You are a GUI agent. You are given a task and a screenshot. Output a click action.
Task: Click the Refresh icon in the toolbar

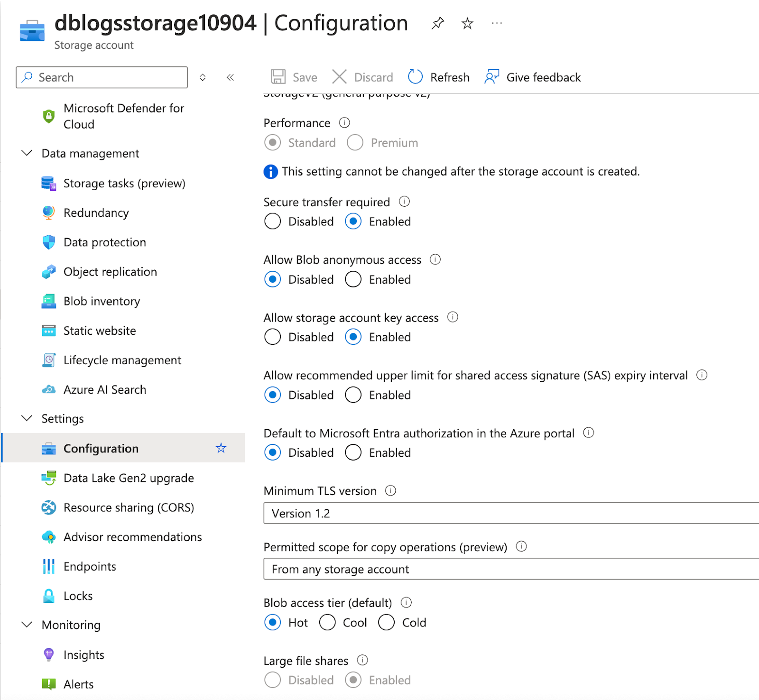[x=415, y=77]
